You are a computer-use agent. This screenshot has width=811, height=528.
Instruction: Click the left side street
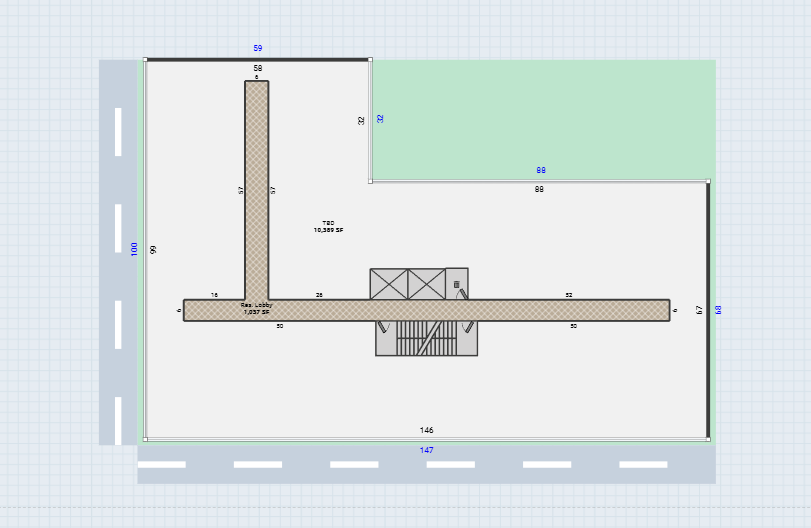(118, 250)
